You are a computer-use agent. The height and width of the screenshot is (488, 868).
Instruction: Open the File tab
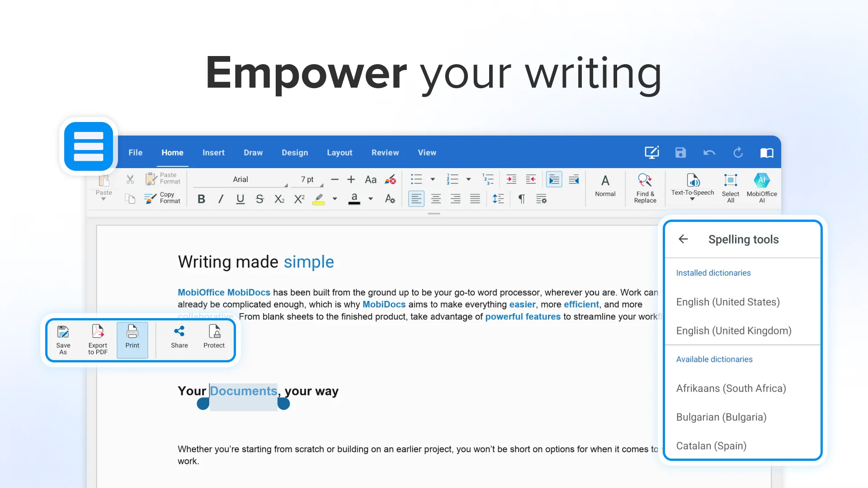point(135,153)
